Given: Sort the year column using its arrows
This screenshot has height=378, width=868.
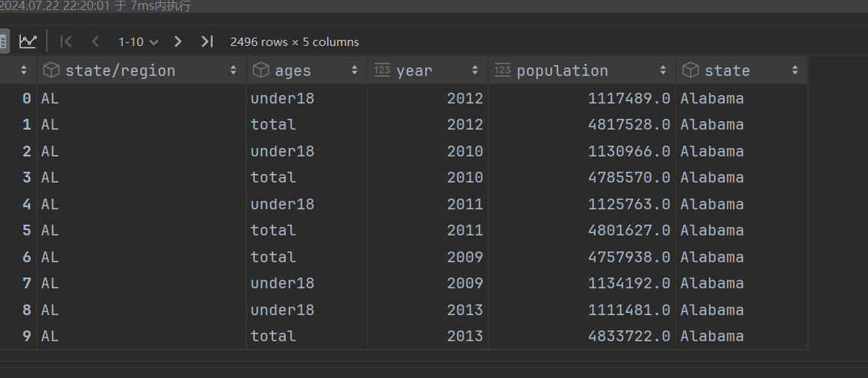Looking at the screenshot, I should click(x=476, y=71).
